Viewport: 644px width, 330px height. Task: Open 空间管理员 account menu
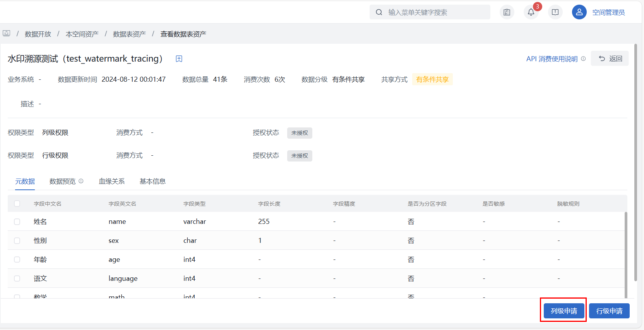(608, 12)
